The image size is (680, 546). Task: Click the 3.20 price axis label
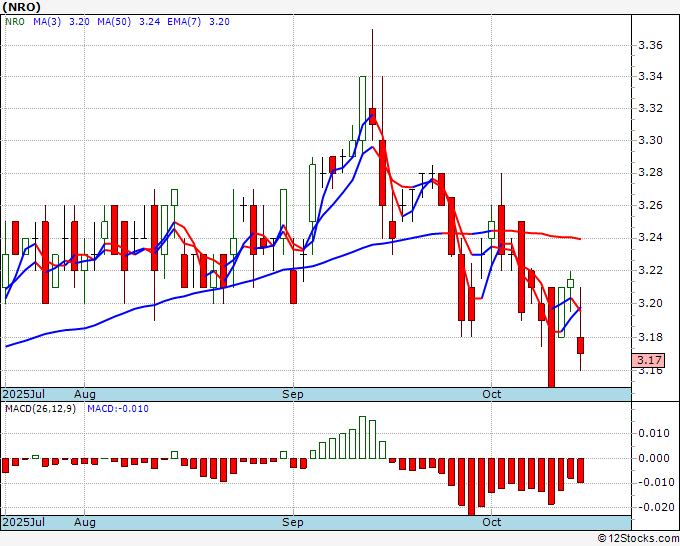(651, 303)
